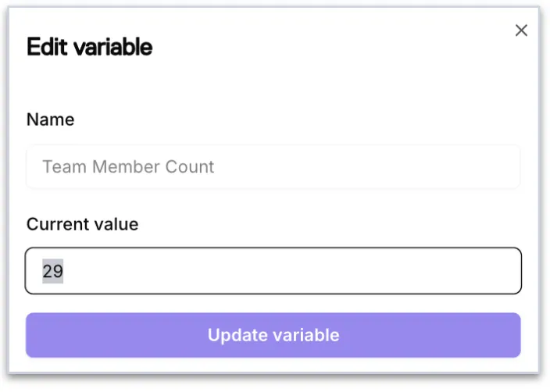
Task: Click the word variable in the dialog title
Action: [x=113, y=47]
